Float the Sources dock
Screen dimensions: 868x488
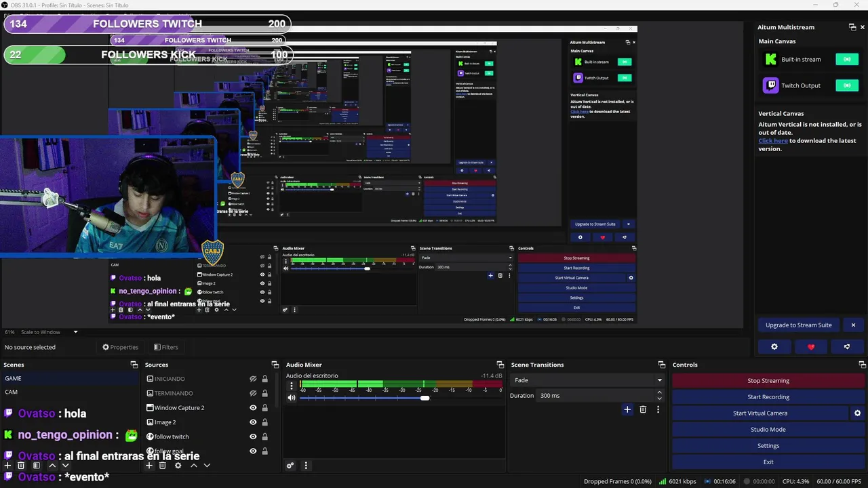click(275, 365)
